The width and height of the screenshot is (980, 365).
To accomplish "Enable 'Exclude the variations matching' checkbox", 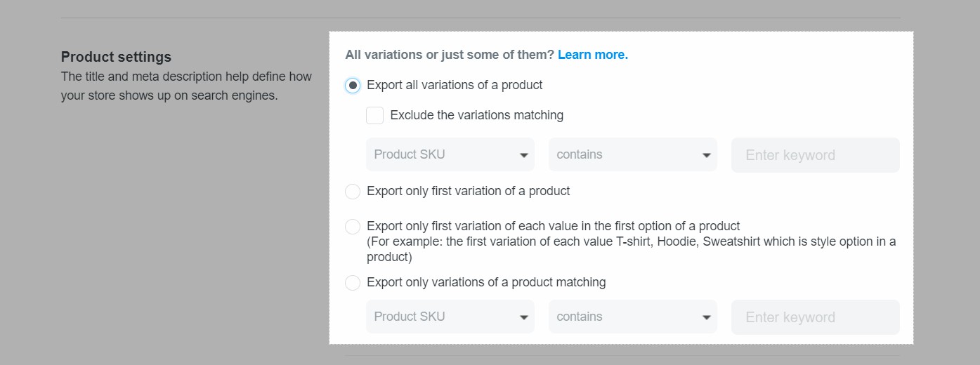I will 374,115.
